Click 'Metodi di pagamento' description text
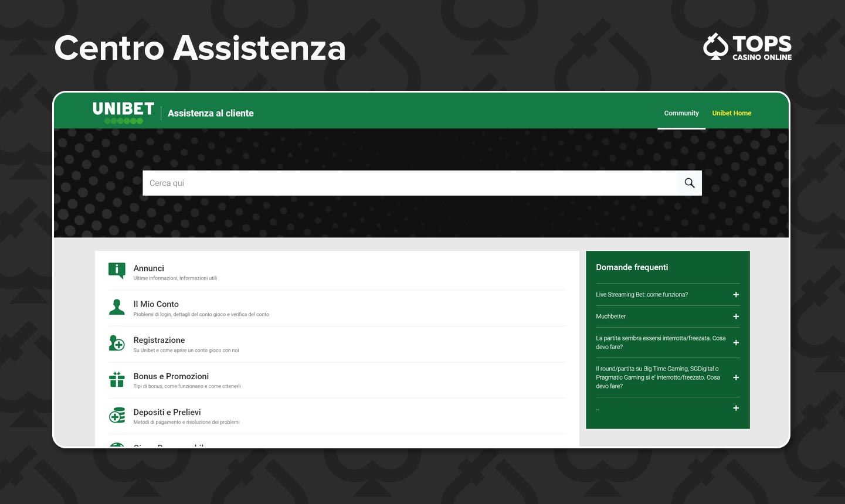This screenshot has width=845, height=504. point(186,422)
